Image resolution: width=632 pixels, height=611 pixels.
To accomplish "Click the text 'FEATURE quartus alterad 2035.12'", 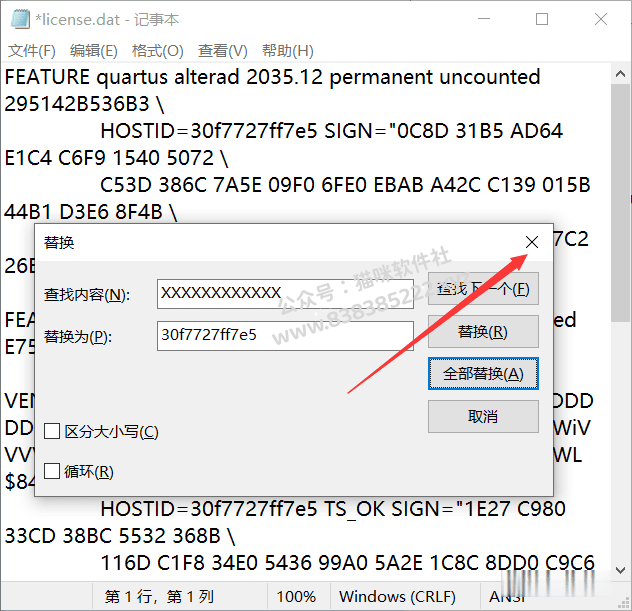I will [164, 77].
